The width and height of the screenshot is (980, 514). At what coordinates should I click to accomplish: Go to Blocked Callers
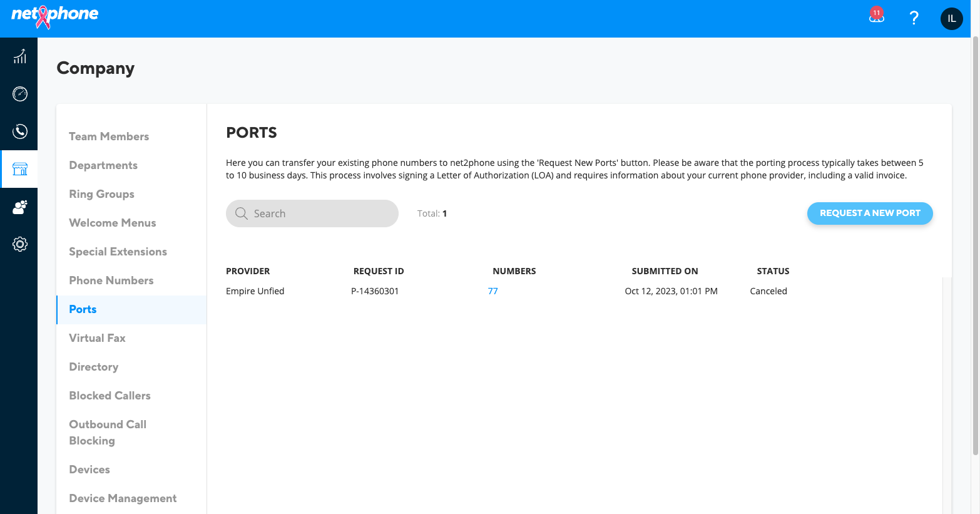(x=110, y=396)
